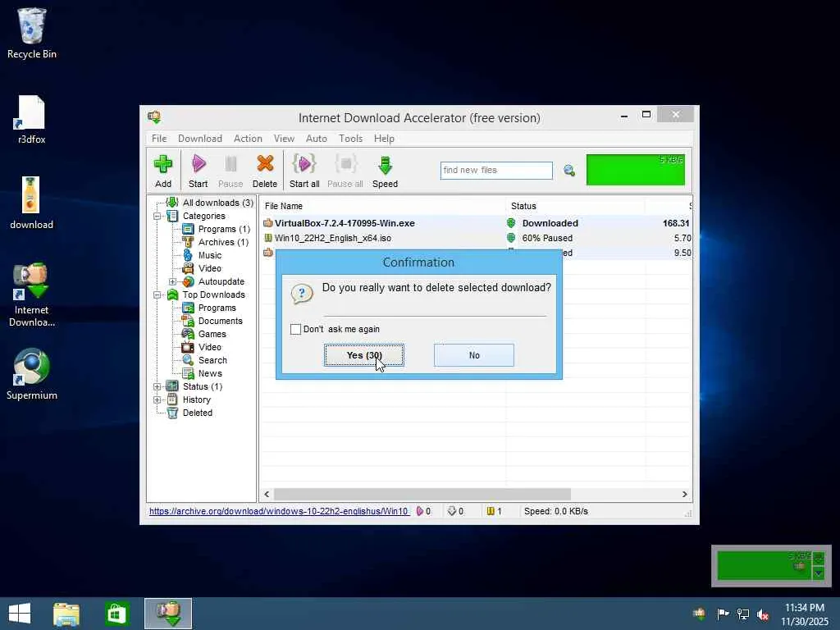Select VirtualBox-7.2.4-170995-Win.exe row
Screen dimensions: 840x630
476,223
